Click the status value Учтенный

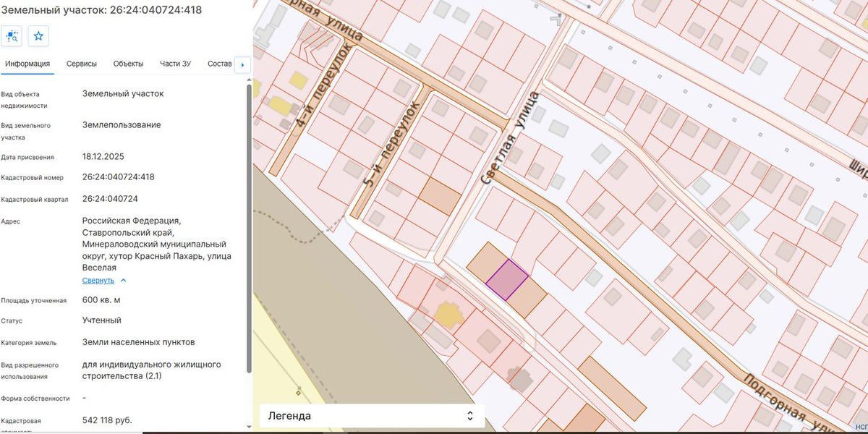102,320
